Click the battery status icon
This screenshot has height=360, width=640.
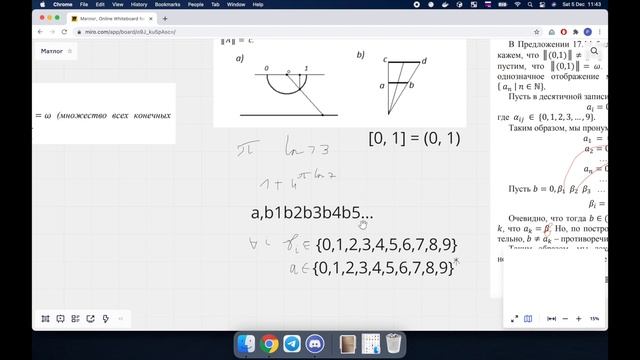point(502,4)
